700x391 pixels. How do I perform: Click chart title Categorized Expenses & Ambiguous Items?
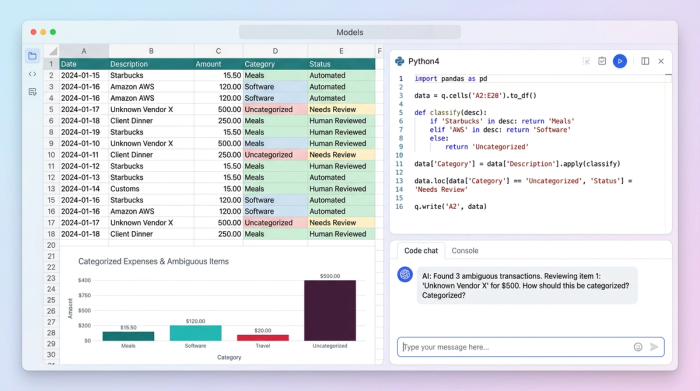[x=154, y=262]
